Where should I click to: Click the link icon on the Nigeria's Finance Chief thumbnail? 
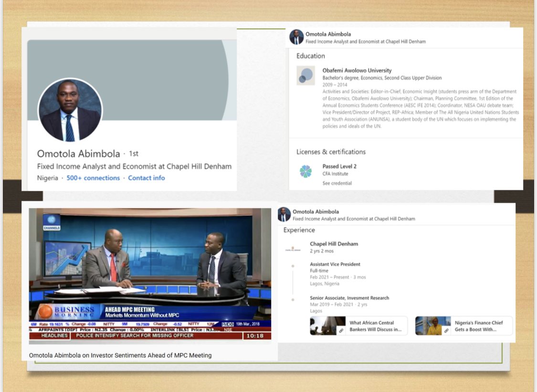pyautogui.click(x=446, y=331)
